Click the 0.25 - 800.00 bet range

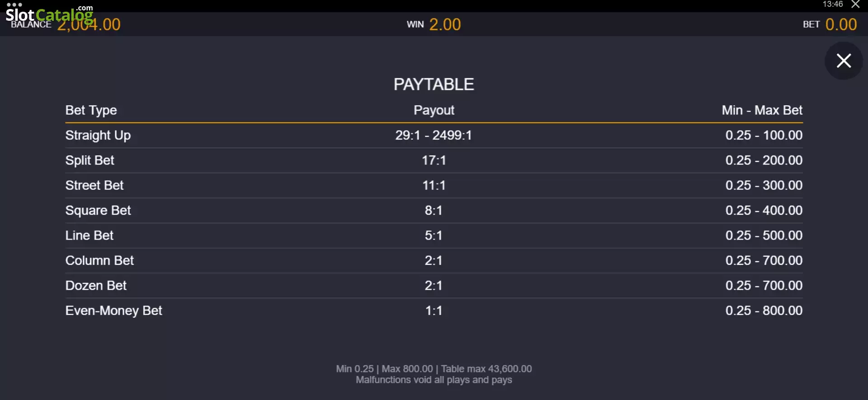tap(764, 311)
